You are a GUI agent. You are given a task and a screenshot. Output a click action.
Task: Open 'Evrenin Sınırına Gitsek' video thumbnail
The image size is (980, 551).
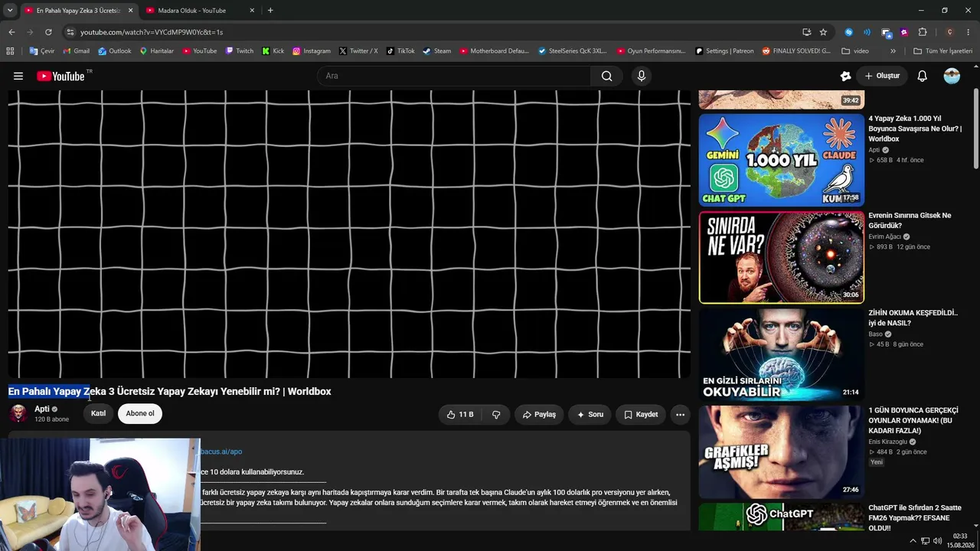click(x=782, y=257)
